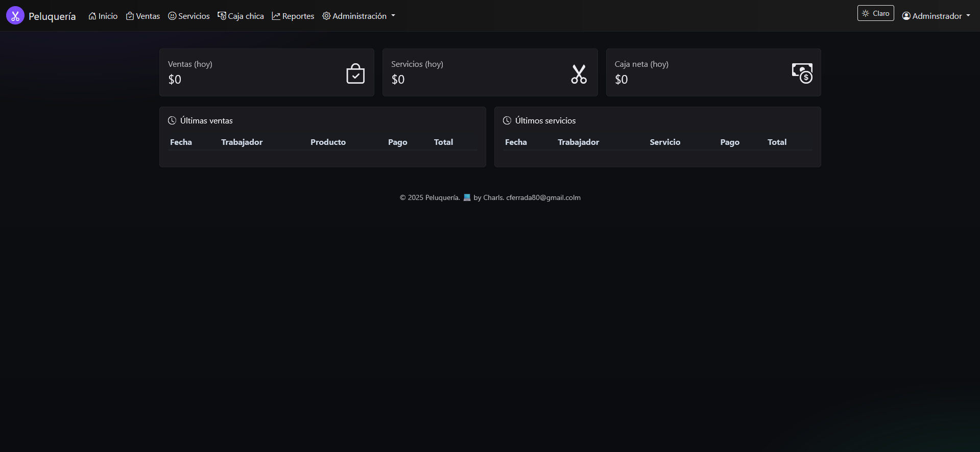Screen dimensions: 980x452
Task: Click the user avatar icon for Adminstrador
Action: (906, 16)
